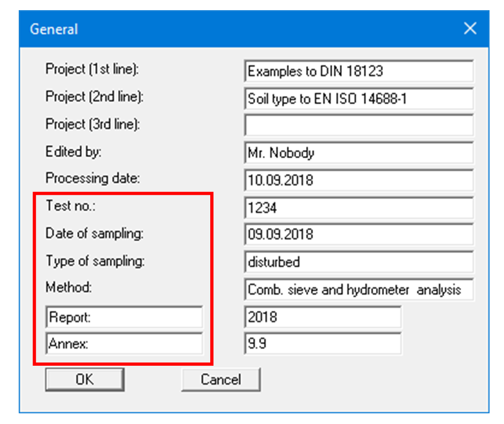The height and width of the screenshot is (424, 504).
Task: Click the Method field with hydrometer analysis
Action: click(x=358, y=289)
